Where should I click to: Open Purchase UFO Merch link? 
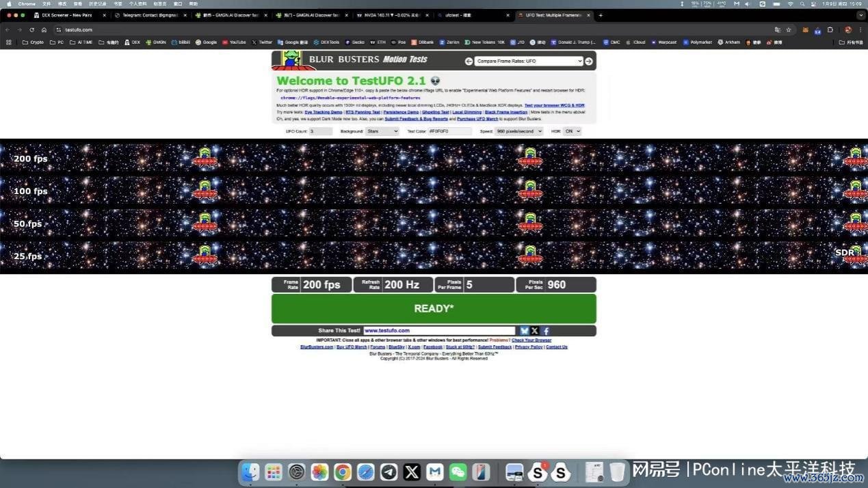(477, 119)
